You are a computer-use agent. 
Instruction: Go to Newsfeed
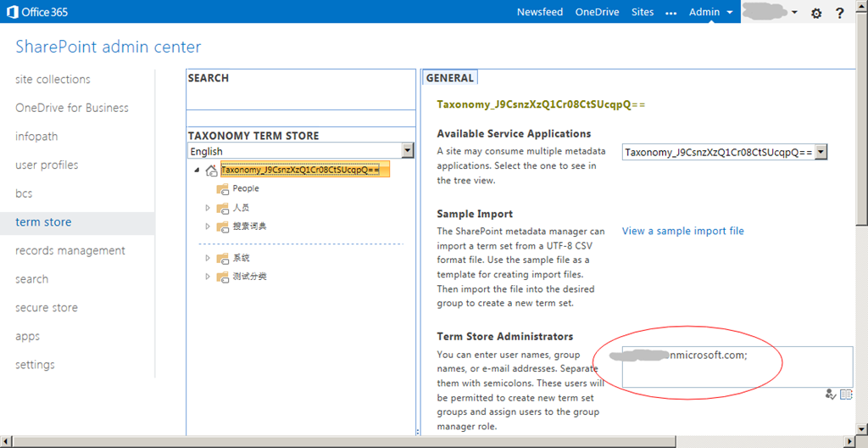pyautogui.click(x=540, y=12)
